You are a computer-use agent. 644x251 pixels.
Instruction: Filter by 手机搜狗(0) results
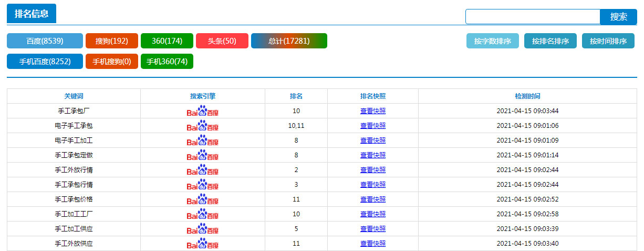[112, 62]
